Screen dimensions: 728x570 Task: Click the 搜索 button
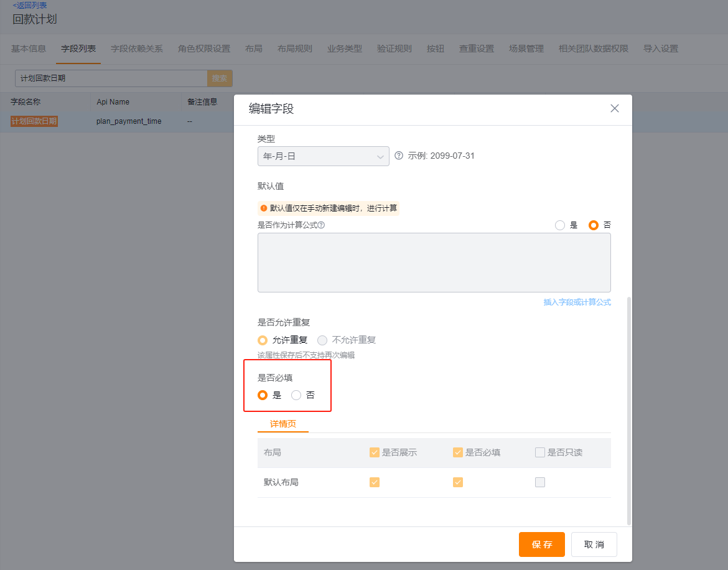tap(220, 78)
